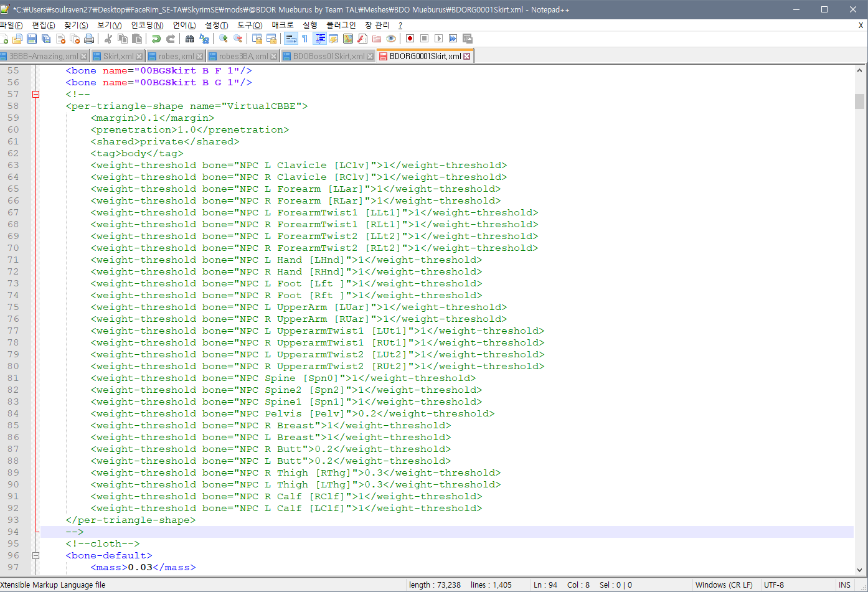This screenshot has width=868, height=592.
Task: Click the Stop recording macro icon
Action: pos(425,39)
